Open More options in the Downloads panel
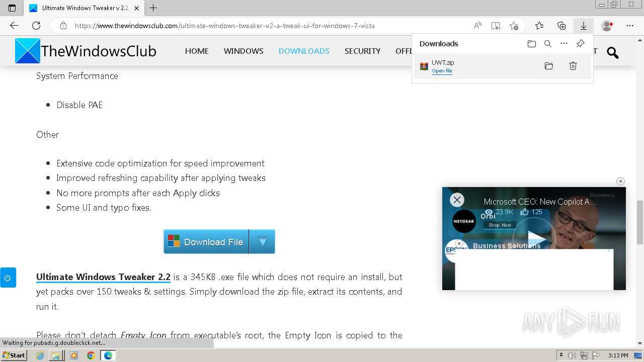Image resolution: width=644 pixels, height=362 pixels. (x=564, y=44)
